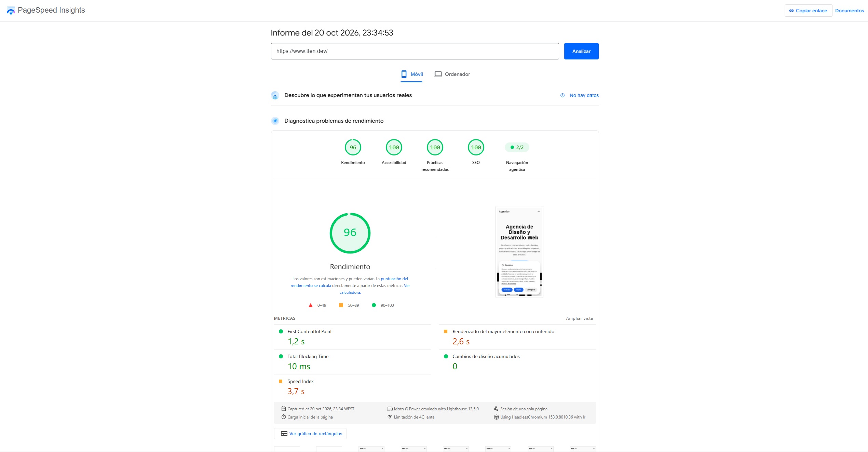This screenshot has width=868, height=452.
Task: Jump to Prácticas recomendadas score gauge
Action: point(435,148)
